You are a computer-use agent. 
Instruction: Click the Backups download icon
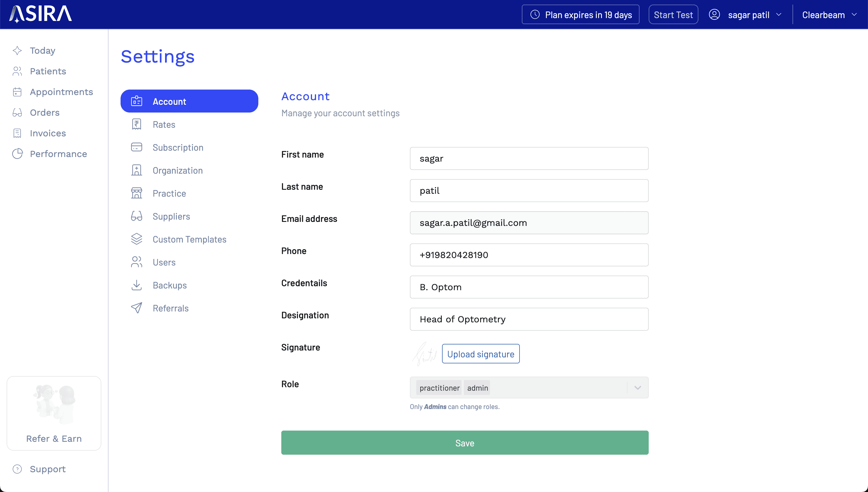click(x=137, y=285)
